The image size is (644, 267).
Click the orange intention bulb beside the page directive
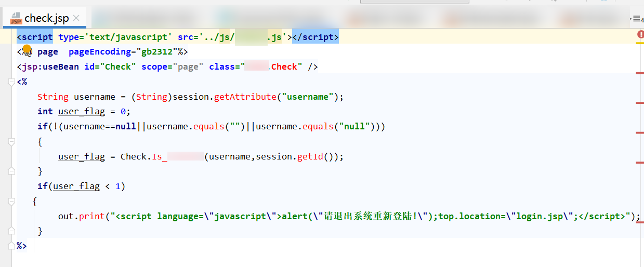[x=27, y=49]
